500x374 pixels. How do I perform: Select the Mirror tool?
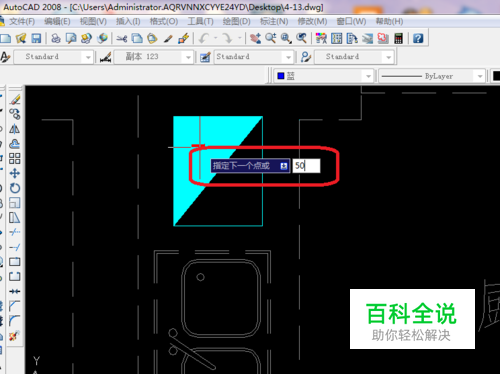15,129
